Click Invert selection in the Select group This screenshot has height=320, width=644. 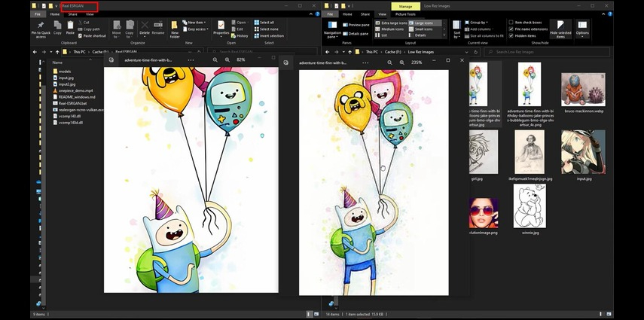pos(267,35)
